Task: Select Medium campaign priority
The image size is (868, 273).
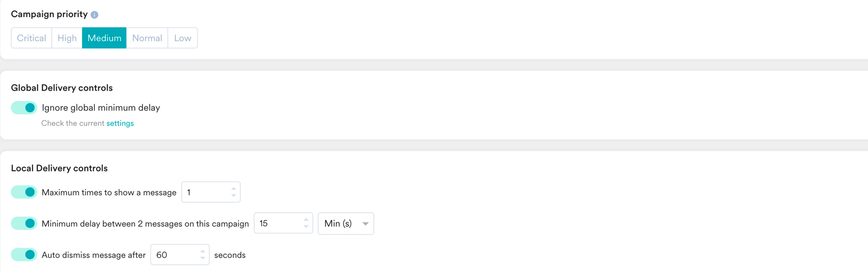Action: coord(104,38)
